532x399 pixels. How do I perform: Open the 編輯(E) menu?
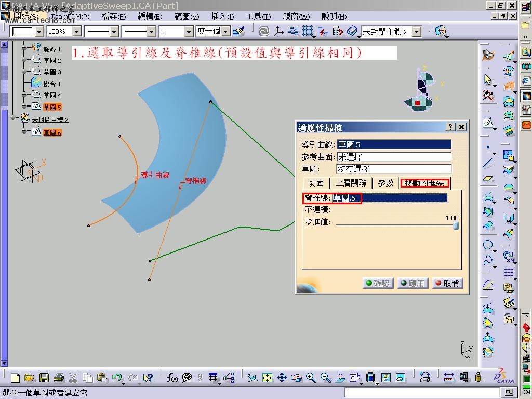pyautogui.click(x=150, y=16)
